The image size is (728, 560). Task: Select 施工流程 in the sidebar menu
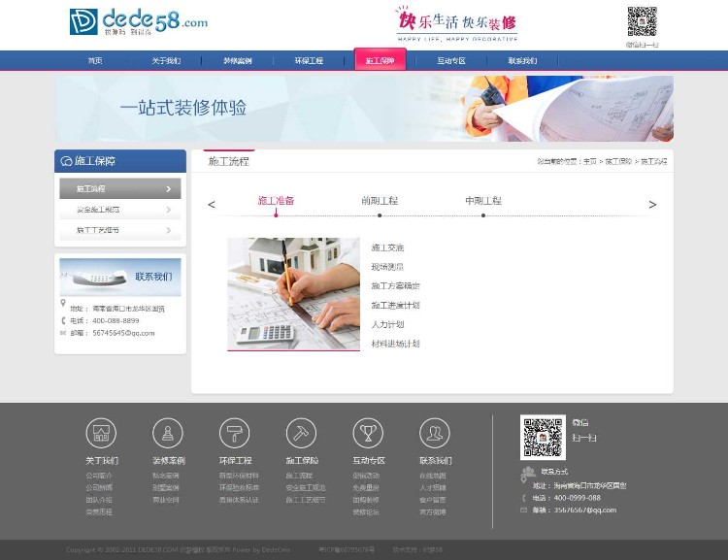120,188
